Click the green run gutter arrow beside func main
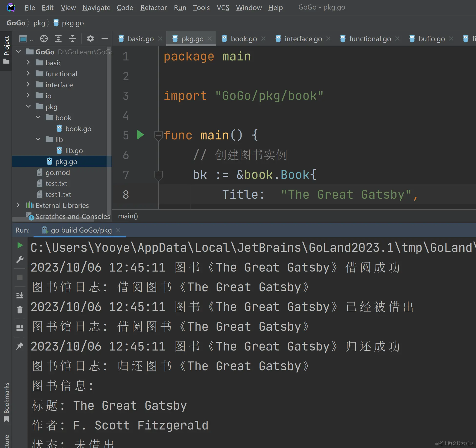 point(140,135)
